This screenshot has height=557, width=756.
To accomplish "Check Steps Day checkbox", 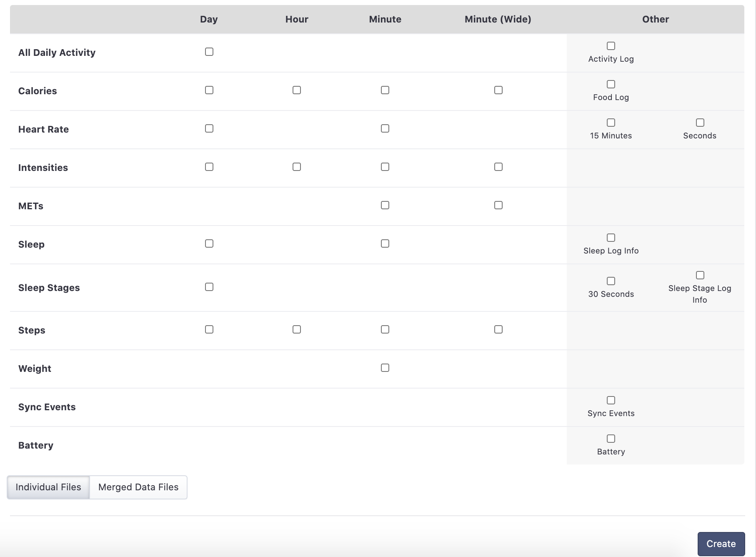I will (x=209, y=329).
